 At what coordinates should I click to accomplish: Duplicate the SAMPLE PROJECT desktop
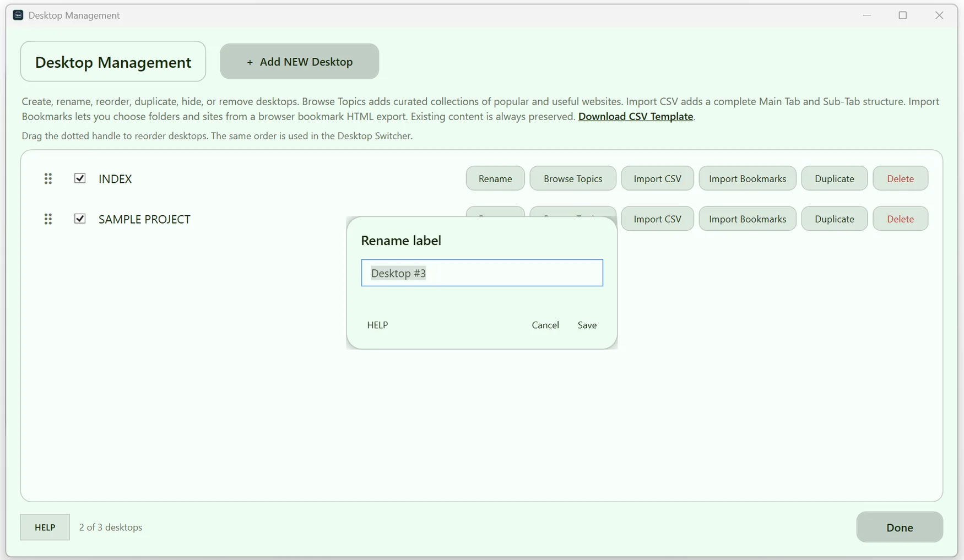tap(835, 219)
